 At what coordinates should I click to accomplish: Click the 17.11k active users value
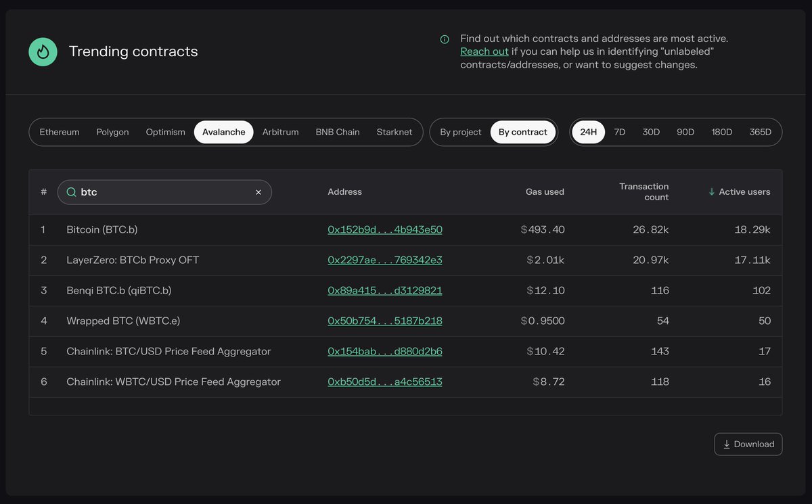(752, 260)
